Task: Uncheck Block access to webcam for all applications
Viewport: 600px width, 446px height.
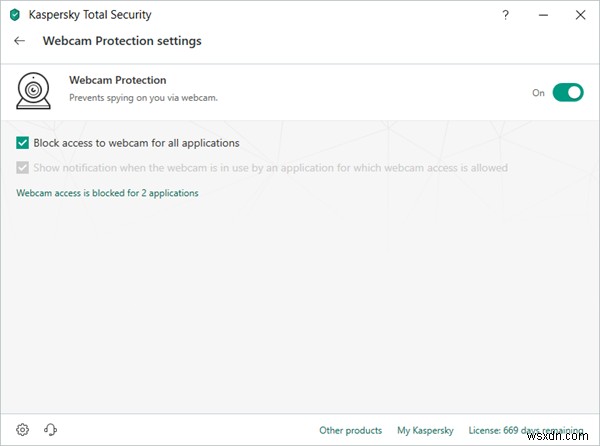Action: (x=23, y=143)
